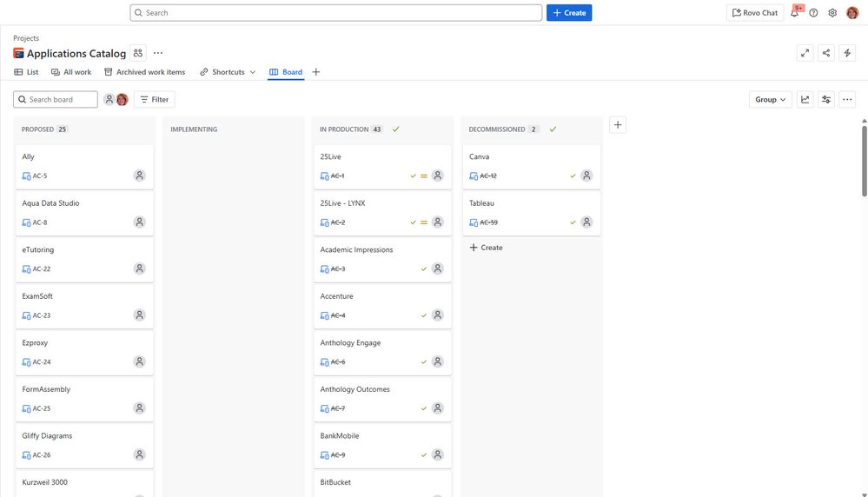
Task: Filter by the user avatar next to Search board
Action: 123,100
